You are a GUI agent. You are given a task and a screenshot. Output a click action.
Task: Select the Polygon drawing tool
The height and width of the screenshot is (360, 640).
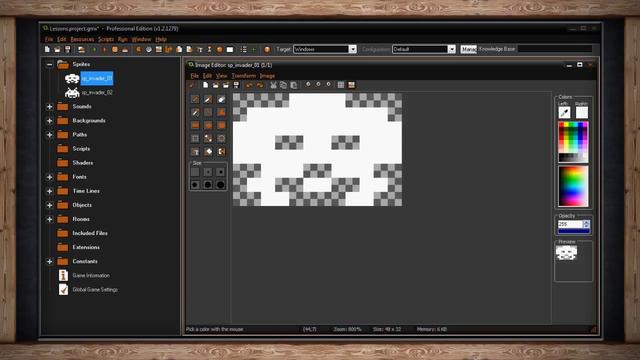coord(221,112)
